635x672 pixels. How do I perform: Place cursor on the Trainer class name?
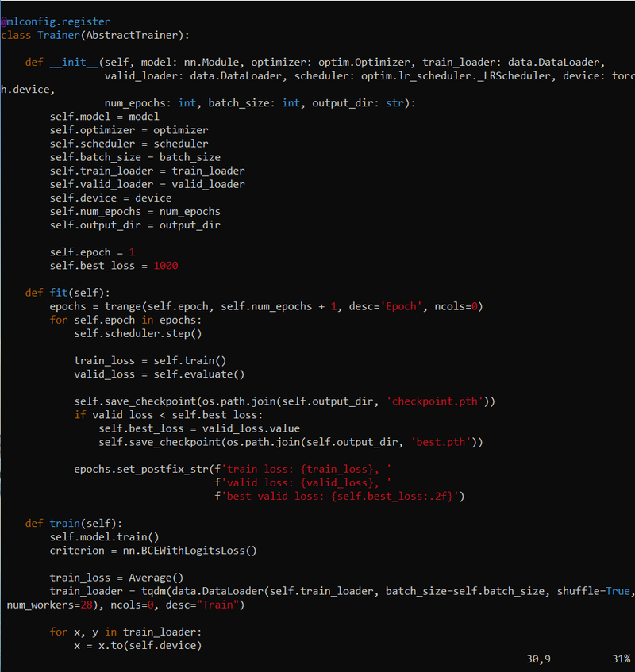[58, 35]
